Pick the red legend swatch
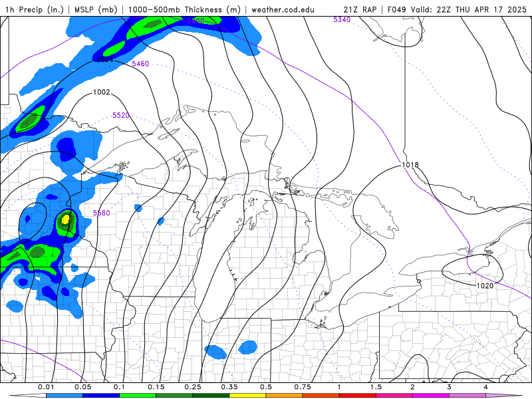 (x=358, y=396)
